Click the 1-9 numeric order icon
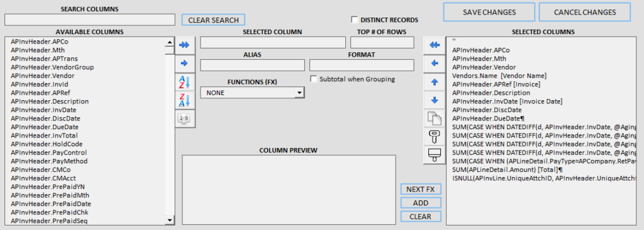The image size is (644, 230). coord(186,118)
